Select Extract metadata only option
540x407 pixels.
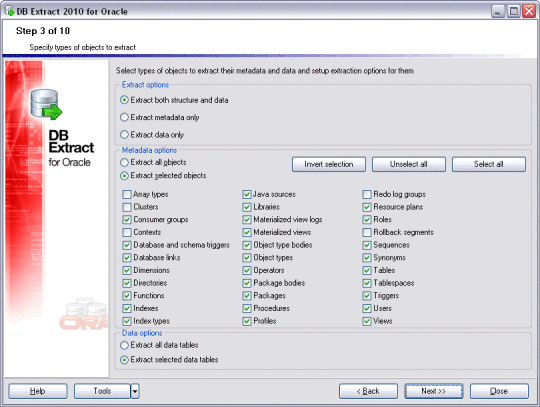point(124,117)
